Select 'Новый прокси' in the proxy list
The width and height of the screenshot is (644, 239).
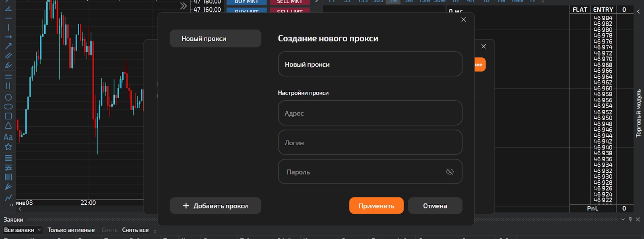215,39
